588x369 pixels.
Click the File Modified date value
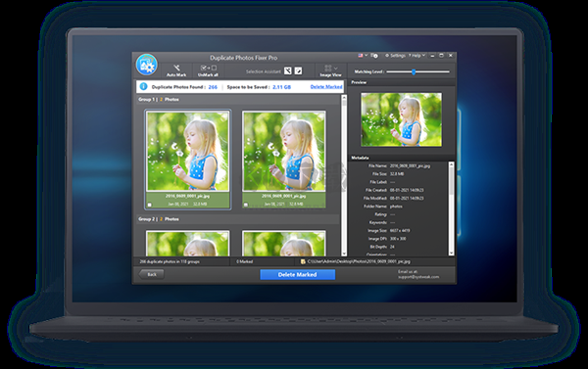pyautogui.click(x=407, y=198)
